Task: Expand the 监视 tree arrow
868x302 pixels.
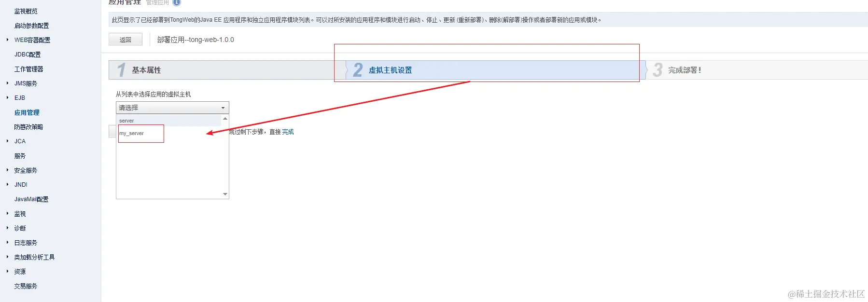Action: pyautogui.click(x=7, y=213)
